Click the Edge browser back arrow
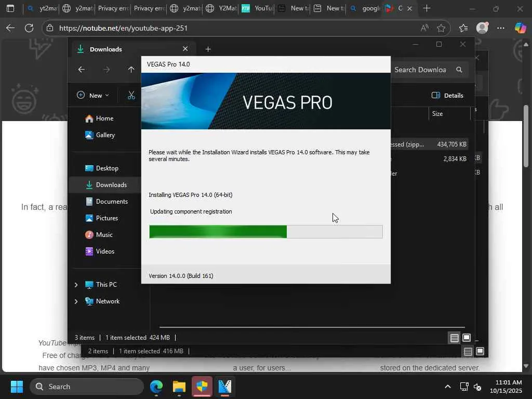 10,28
